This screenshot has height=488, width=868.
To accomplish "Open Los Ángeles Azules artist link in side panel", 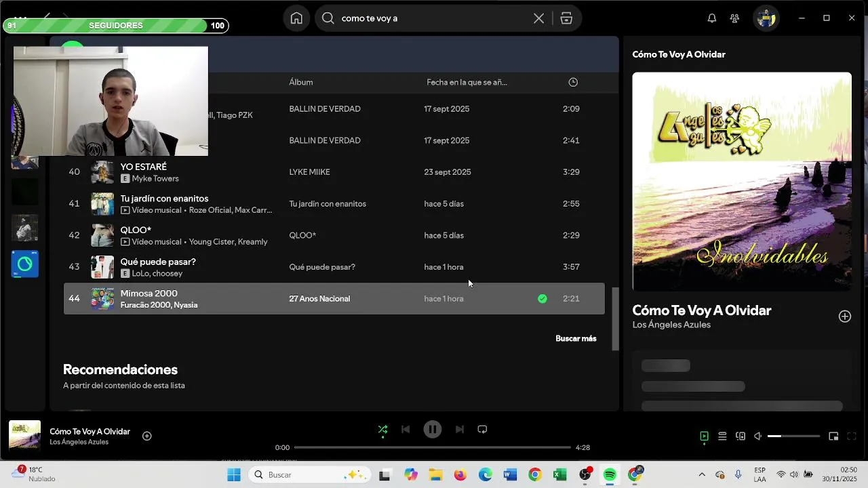I will coord(671,325).
